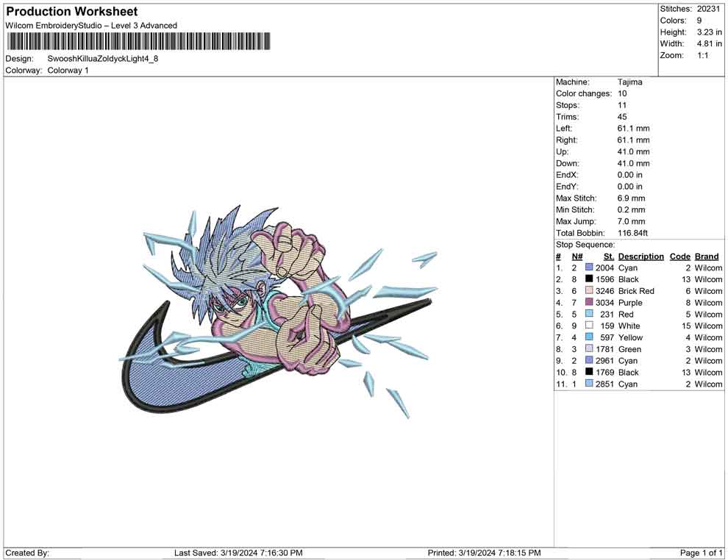Click the Stitches value 20231
The image size is (728, 560).
point(709,9)
